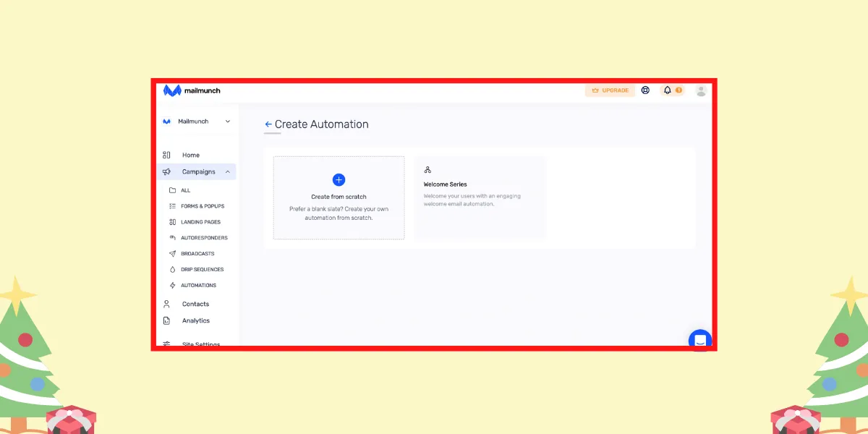868x434 pixels.
Task: Click the small Mailmunch site icon in sidebar
Action: click(x=166, y=122)
